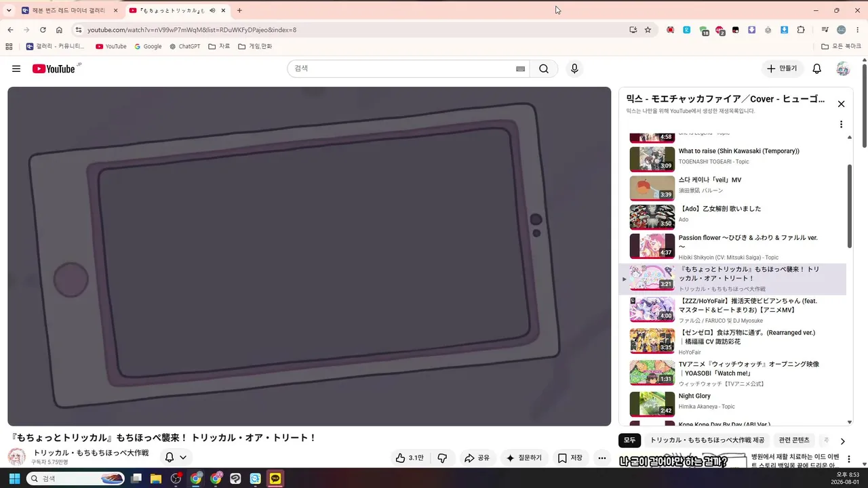Viewport: 868px width, 488px height.
Task: Open the Windows Start menu
Action: click(14, 479)
